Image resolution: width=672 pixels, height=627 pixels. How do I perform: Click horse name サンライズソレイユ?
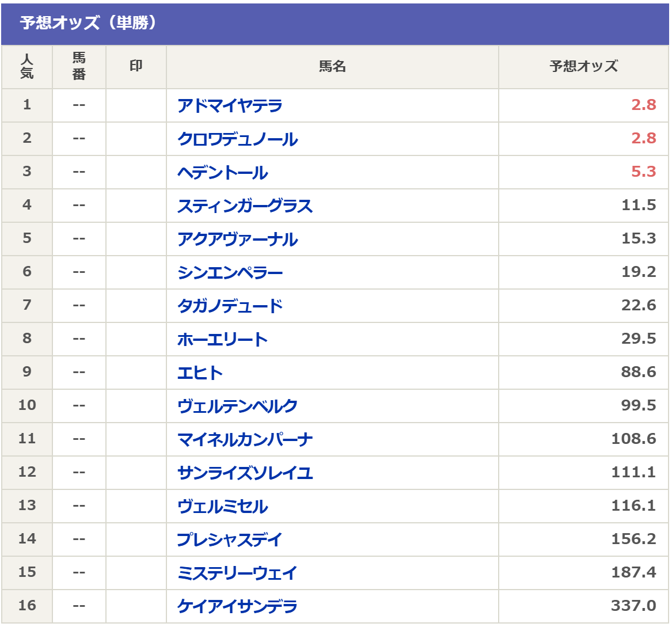(245, 473)
